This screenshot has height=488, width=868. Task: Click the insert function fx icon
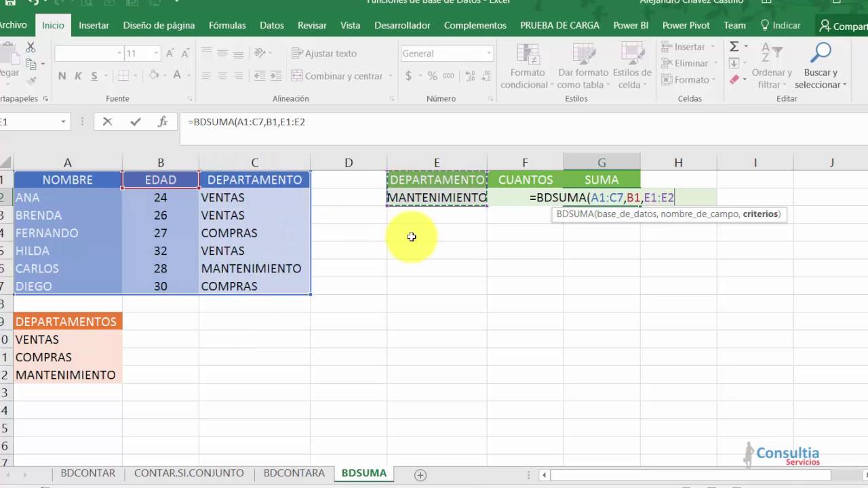click(x=163, y=122)
